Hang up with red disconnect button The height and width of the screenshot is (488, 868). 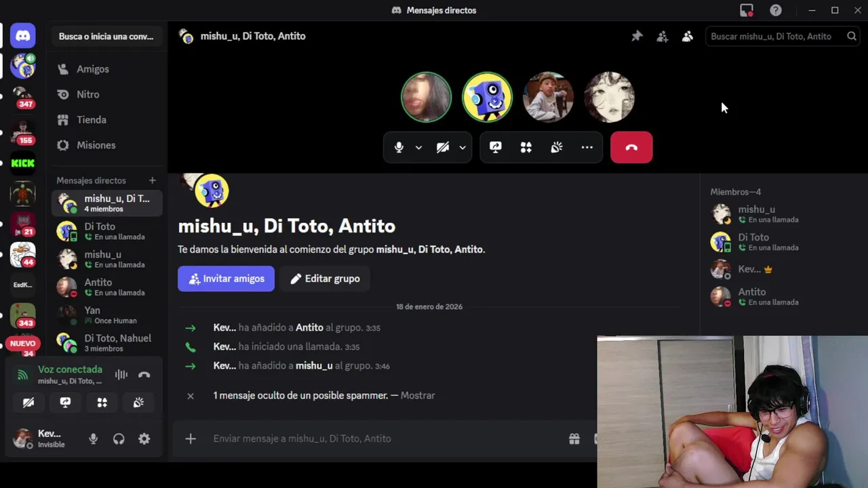(631, 147)
